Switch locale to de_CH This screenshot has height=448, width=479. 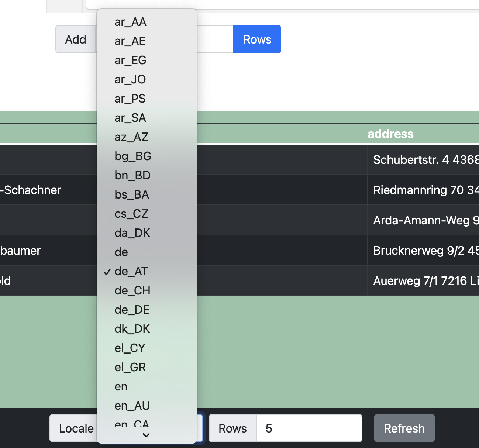[132, 291]
